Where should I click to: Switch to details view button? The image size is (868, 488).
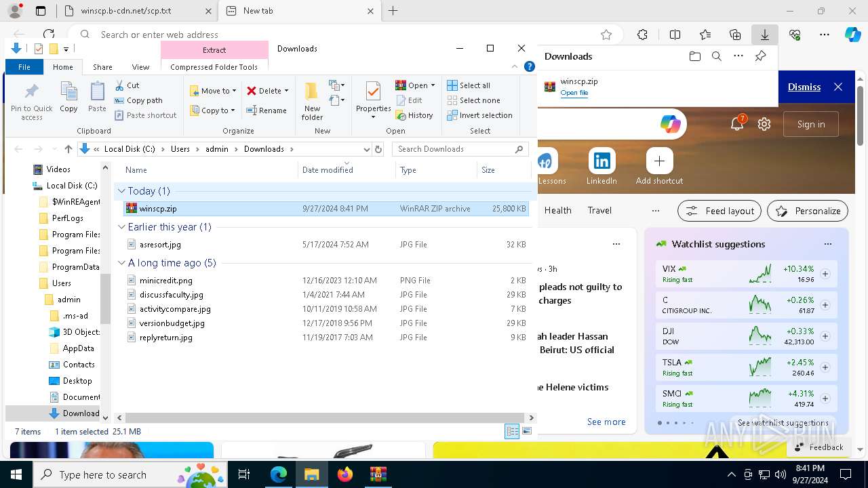tap(512, 431)
